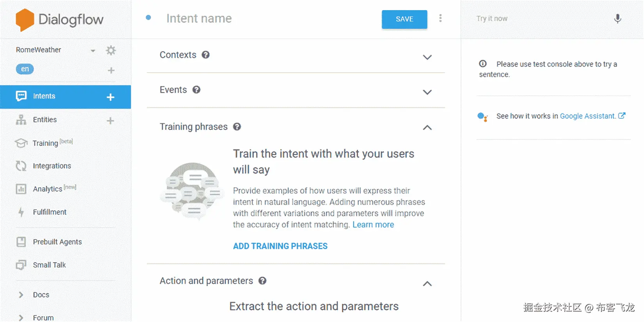This screenshot has width=644, height=322.
Task: Click the plus icon to add a language
Action: tap(111, 70)
